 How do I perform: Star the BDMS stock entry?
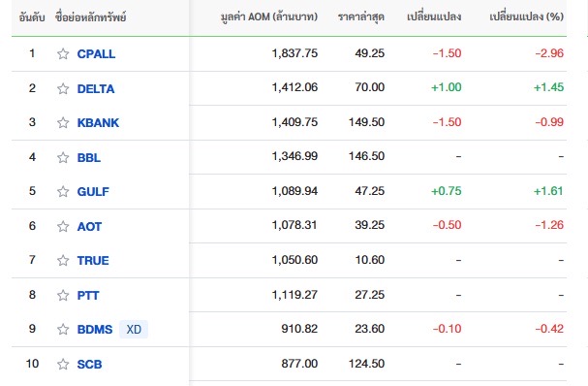pyautogui.click(x=63, y=330)
